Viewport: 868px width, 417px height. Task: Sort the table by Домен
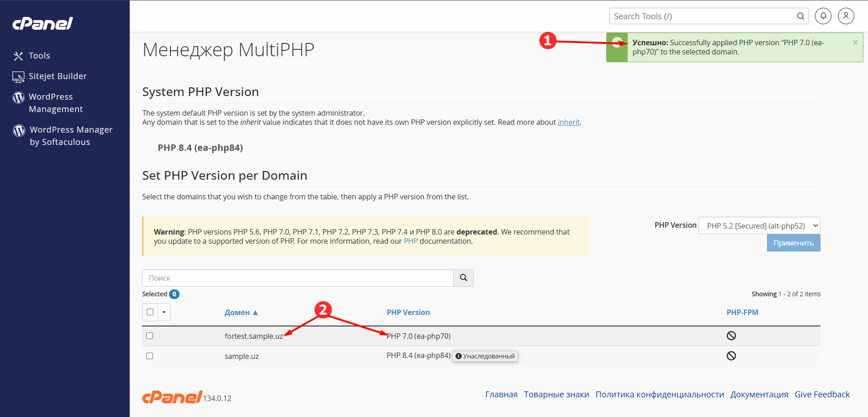click(241, 312)
